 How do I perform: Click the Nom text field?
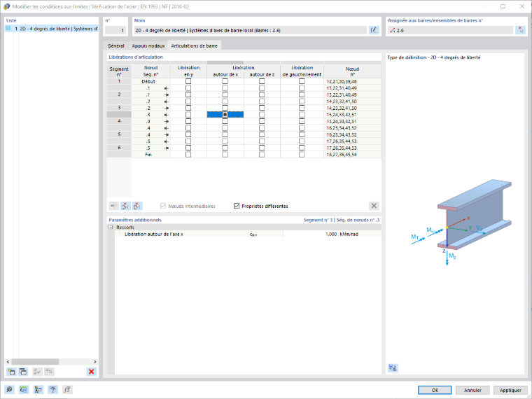coord(251,30)
